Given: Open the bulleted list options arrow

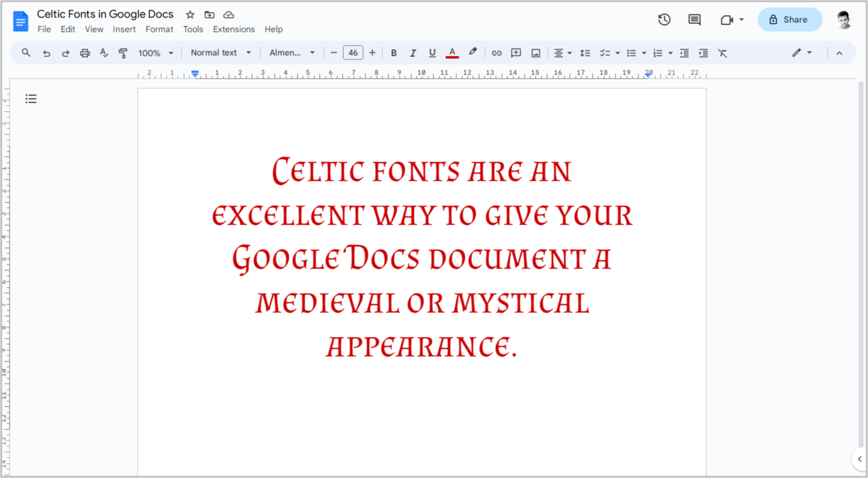Looking at the screenshot, I should coord(644,53).
